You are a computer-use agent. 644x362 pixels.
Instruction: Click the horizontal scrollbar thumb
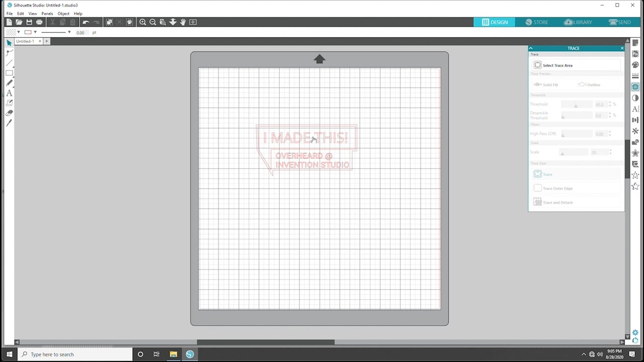click(266, 342)
